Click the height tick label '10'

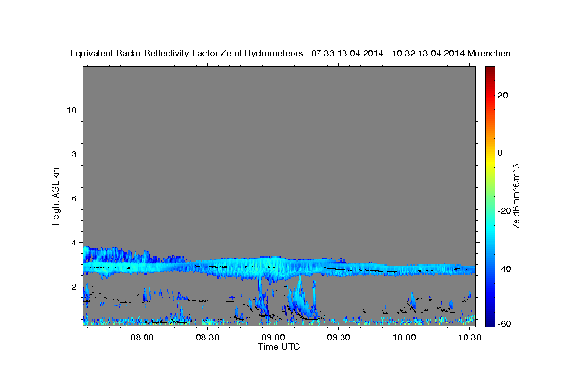tap(72, 110)
